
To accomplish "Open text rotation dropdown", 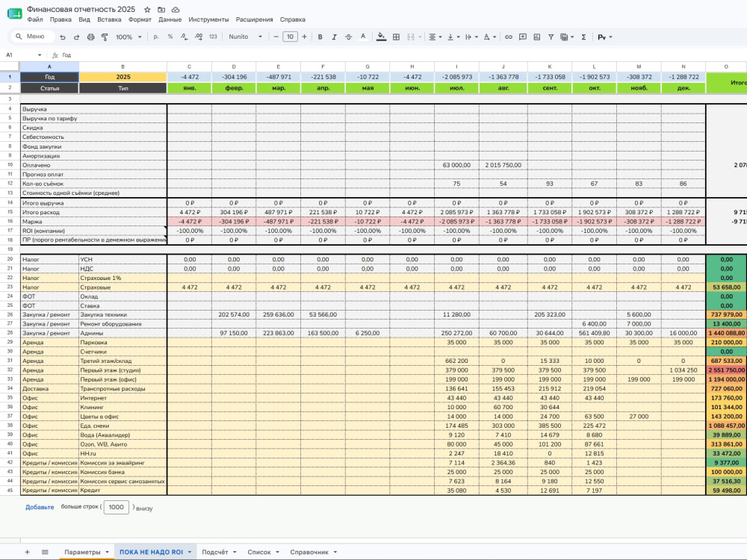I will point(490,37).
